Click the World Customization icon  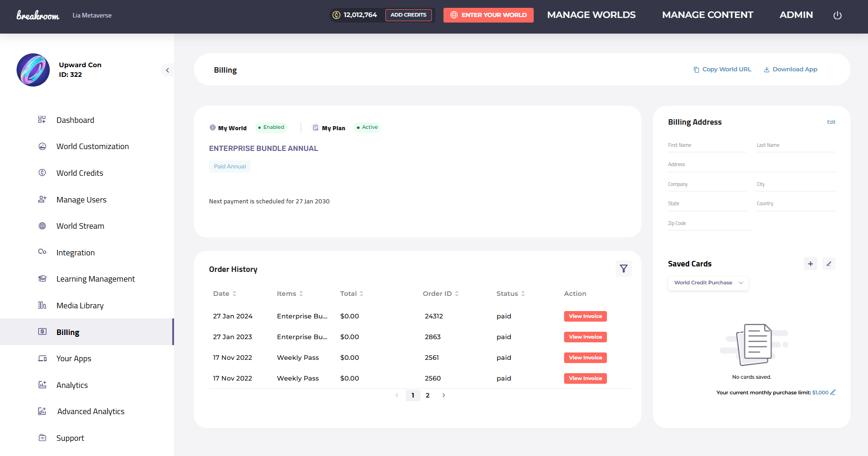[42, 146]
